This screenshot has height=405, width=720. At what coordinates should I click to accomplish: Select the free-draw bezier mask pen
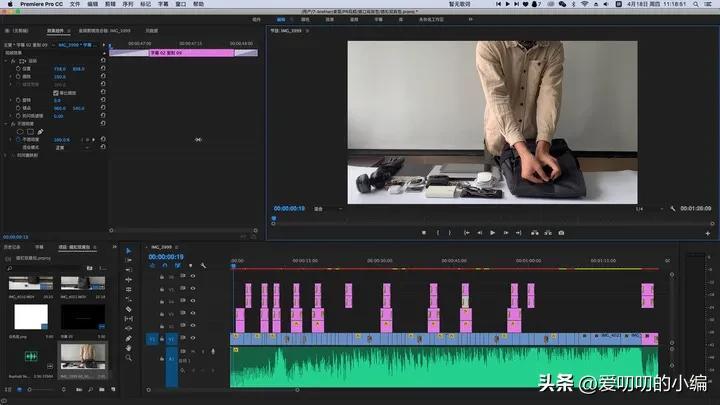(x=40, y=132)
